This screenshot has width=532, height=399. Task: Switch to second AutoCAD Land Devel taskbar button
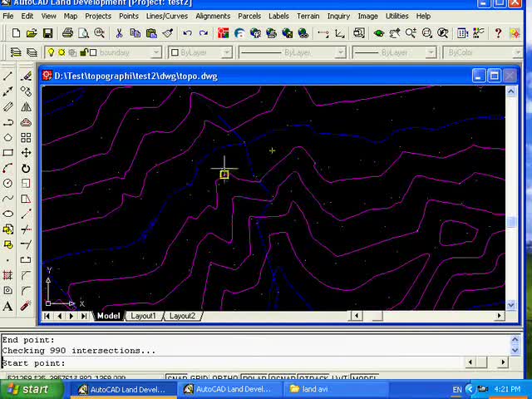[x=231, y=389]
